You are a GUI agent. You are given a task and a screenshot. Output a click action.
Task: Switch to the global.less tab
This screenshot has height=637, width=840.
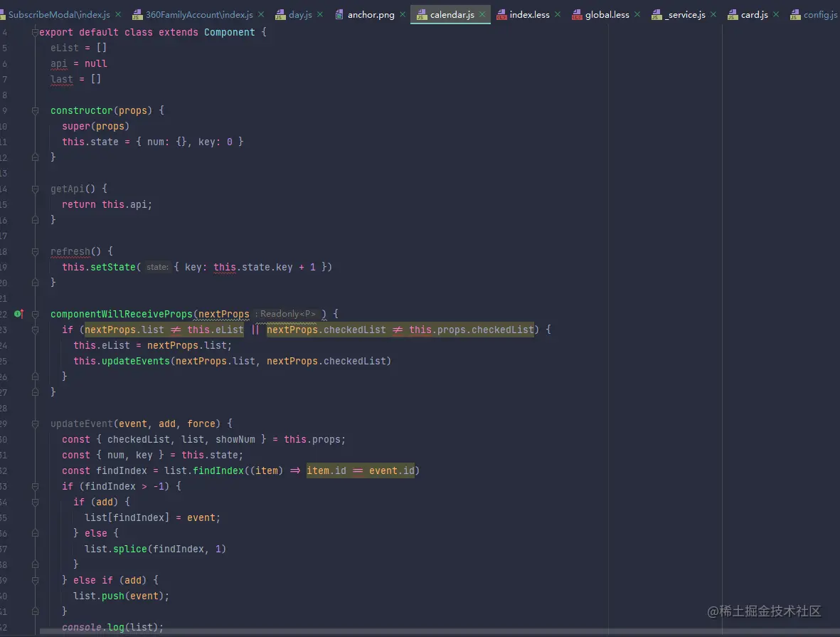coord(607,14)
